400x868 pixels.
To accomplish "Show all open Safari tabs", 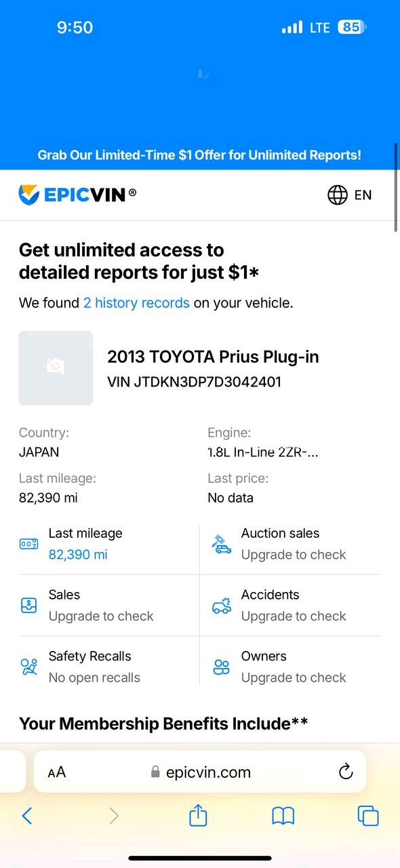I will tap(368, 816).
